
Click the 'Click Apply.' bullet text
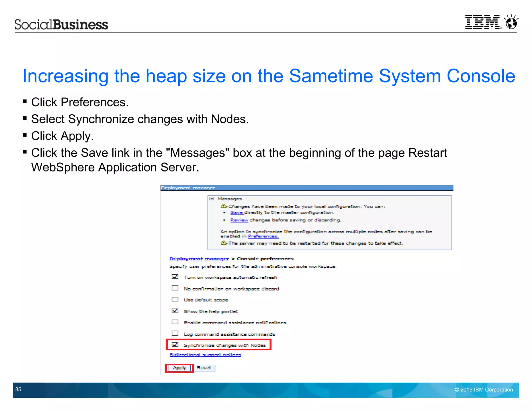(62, 136)
